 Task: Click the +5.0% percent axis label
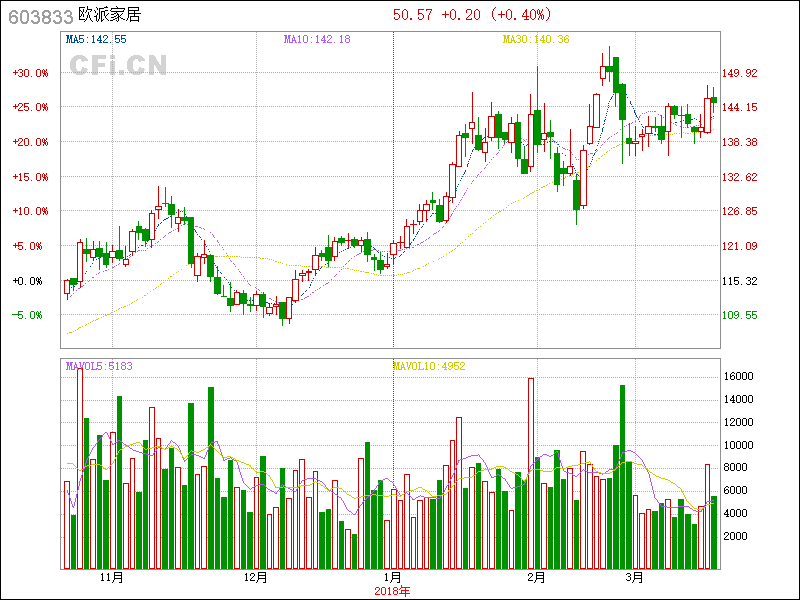(x=27, y=246)
